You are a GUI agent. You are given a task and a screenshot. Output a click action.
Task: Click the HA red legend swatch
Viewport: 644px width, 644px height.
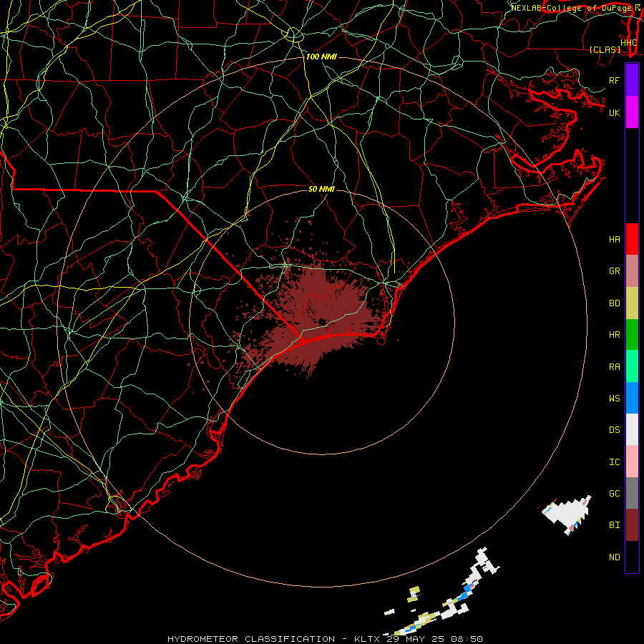tap(632, 239)
